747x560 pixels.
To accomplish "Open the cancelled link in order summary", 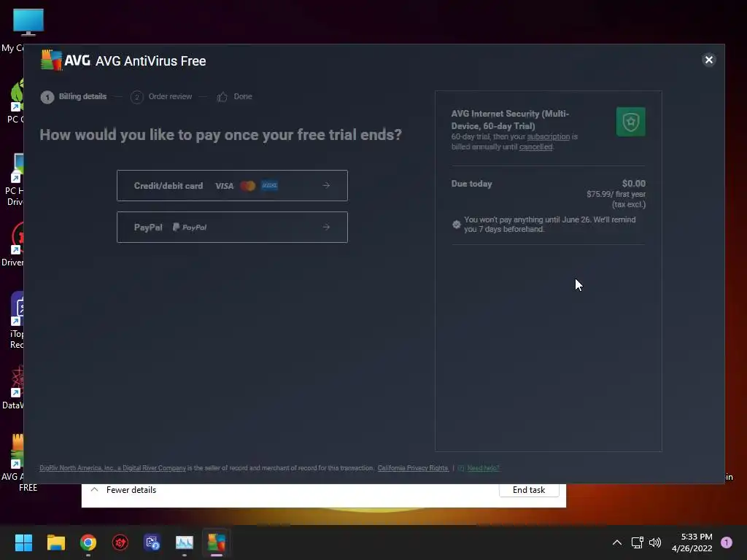I will click(536, 147).
